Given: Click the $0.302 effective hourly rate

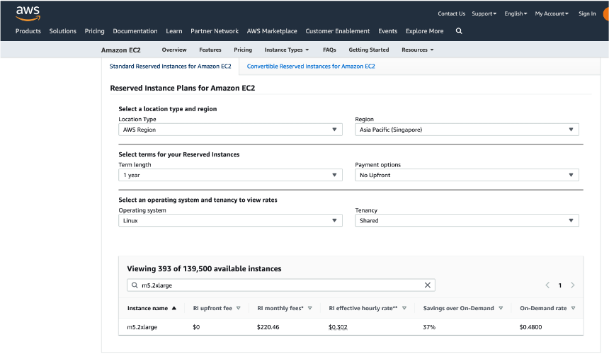Looking at the screenshot, I should point(338,327).
